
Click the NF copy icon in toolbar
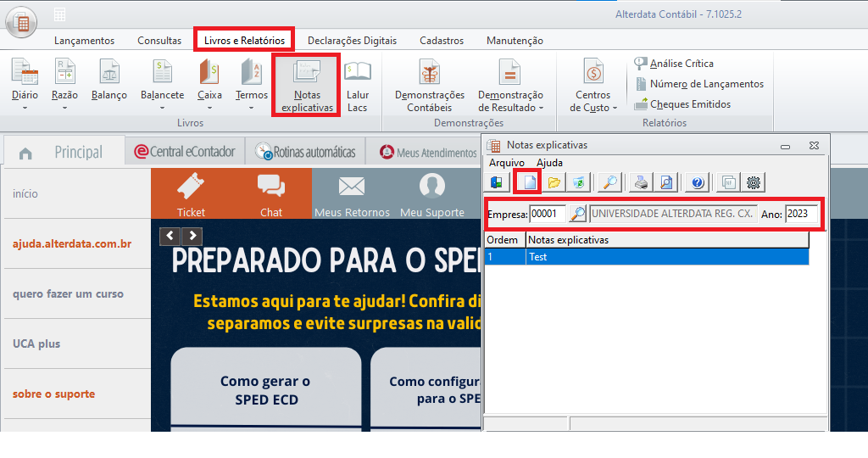[728, 182]
